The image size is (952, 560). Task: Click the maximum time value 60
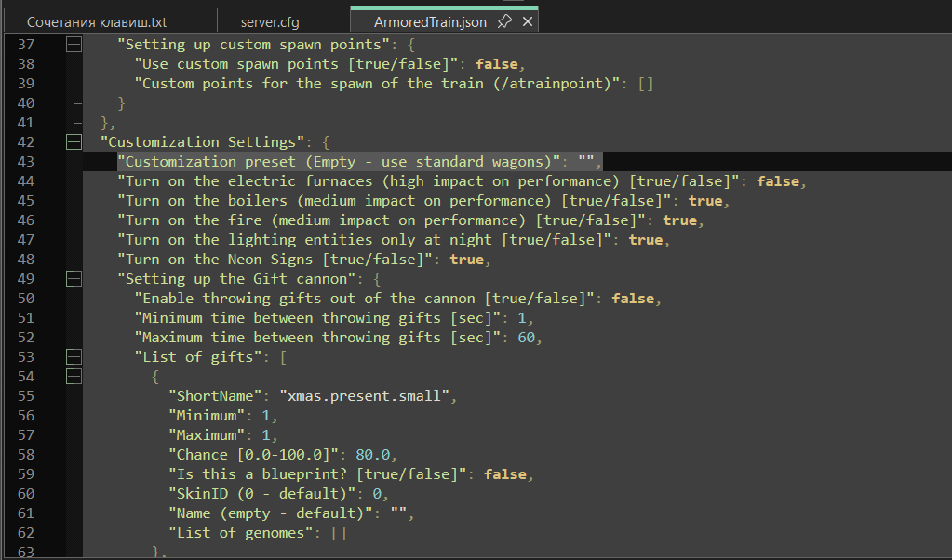(526, 338)
